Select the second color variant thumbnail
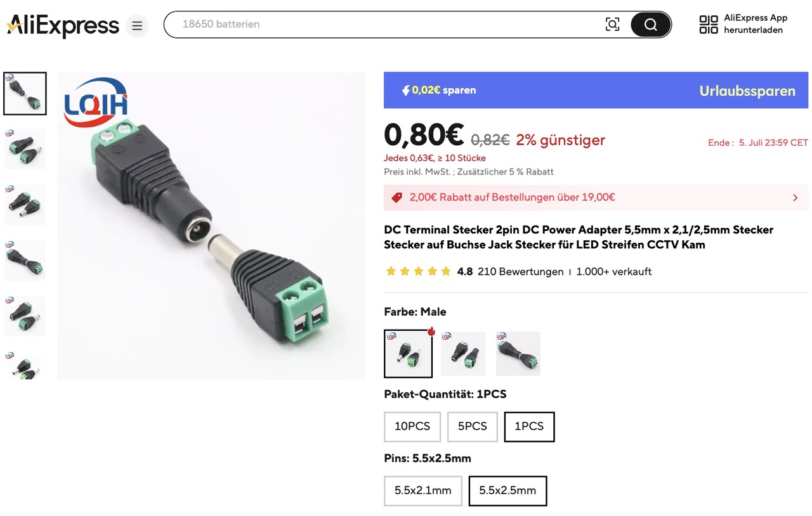Screen dimensions: 812x516 click(463, 354)
